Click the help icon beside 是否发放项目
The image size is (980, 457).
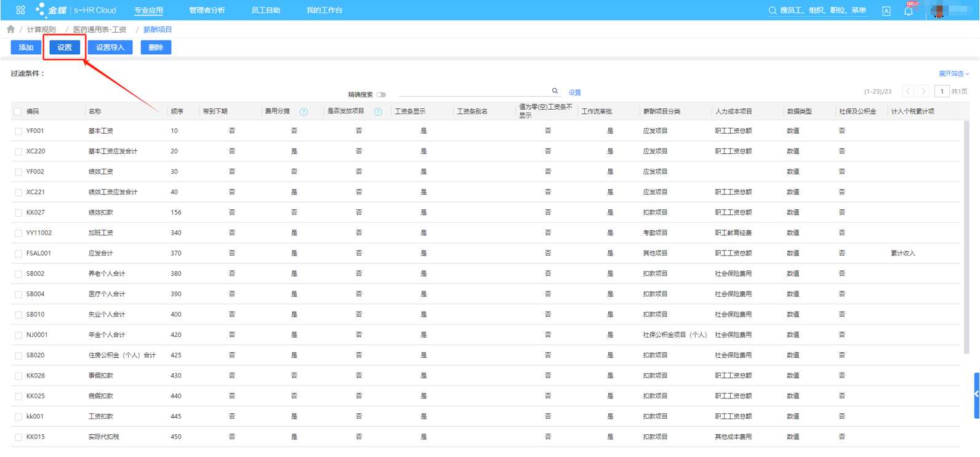(x=378, y=111)
